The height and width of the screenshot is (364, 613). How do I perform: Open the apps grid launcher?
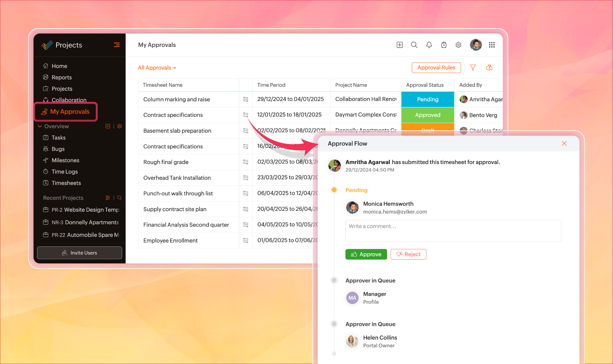point(492,45)
